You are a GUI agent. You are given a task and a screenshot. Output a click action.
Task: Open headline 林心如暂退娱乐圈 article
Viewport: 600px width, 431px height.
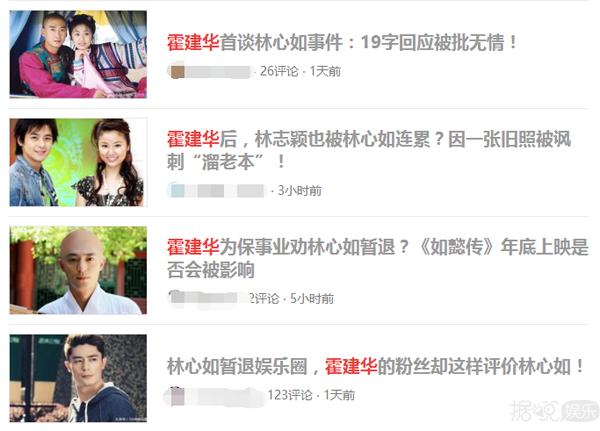pyautogui.click(x=376, y=366)
